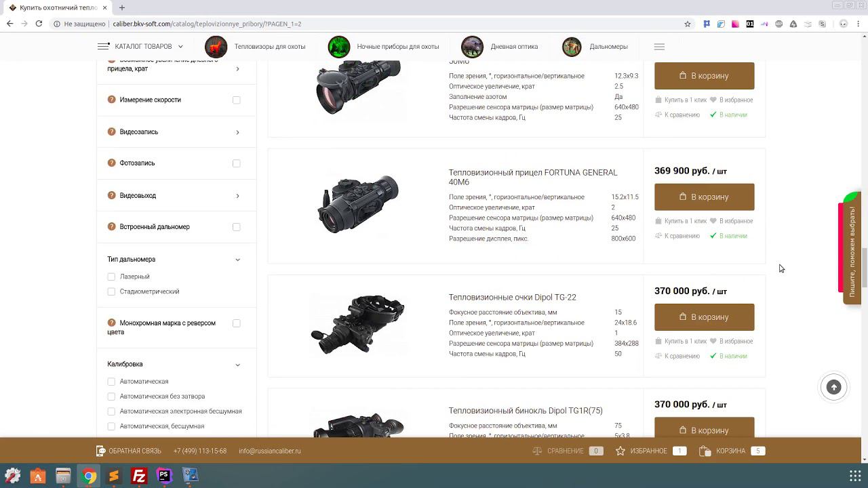This screenshot has height=488, width=868.
Task: Click the Дневная оптика boar icon
Action: 473,47
